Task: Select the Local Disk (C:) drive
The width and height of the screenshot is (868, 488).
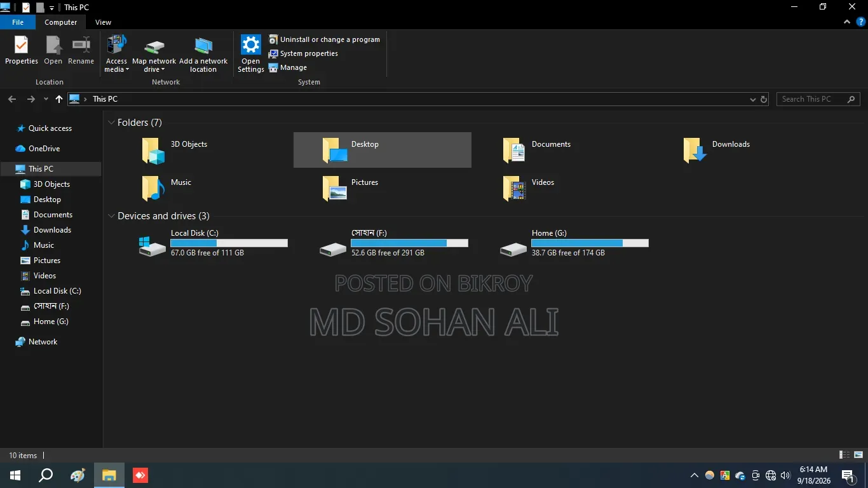Action: click(x=202, y=243)
